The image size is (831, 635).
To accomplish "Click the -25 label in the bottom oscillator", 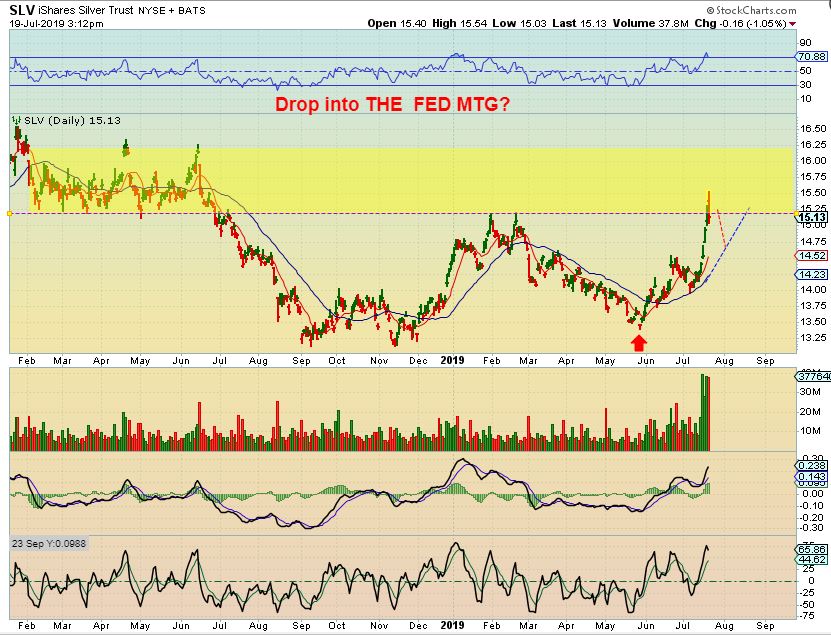I will [808, 593].
